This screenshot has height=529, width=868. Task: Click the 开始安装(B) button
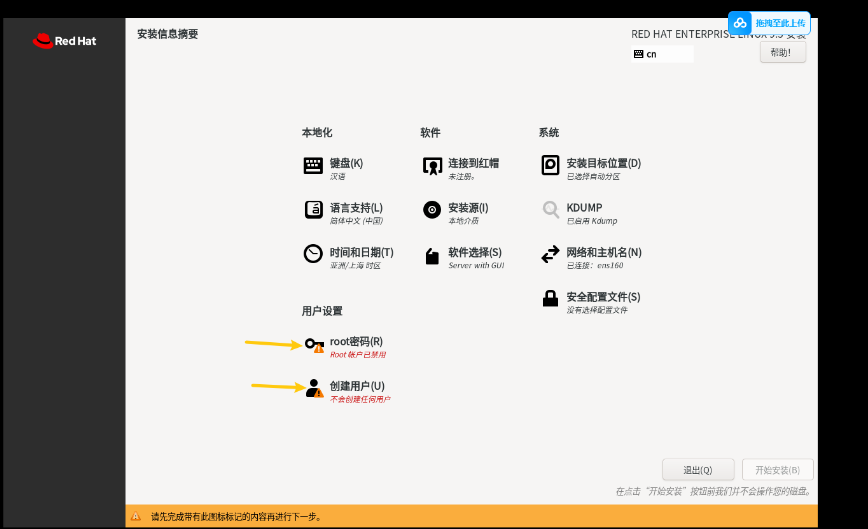click(778, 470)
